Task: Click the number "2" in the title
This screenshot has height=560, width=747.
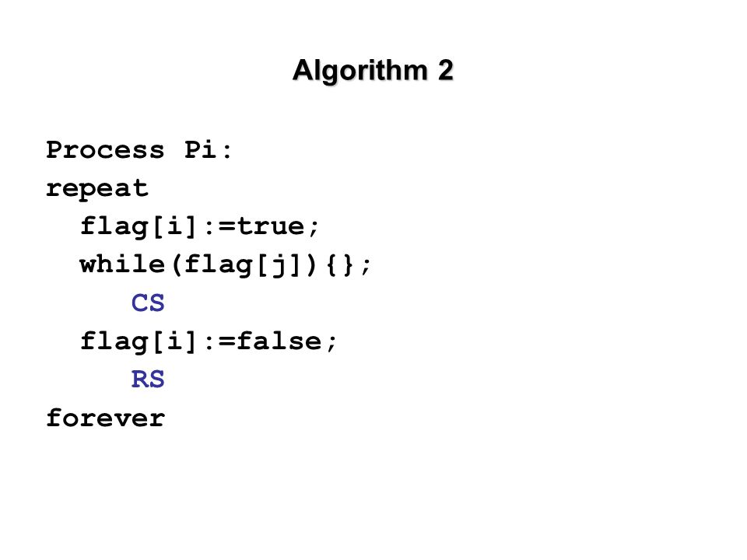Action: pyautogui.click(x=445, y=71)
